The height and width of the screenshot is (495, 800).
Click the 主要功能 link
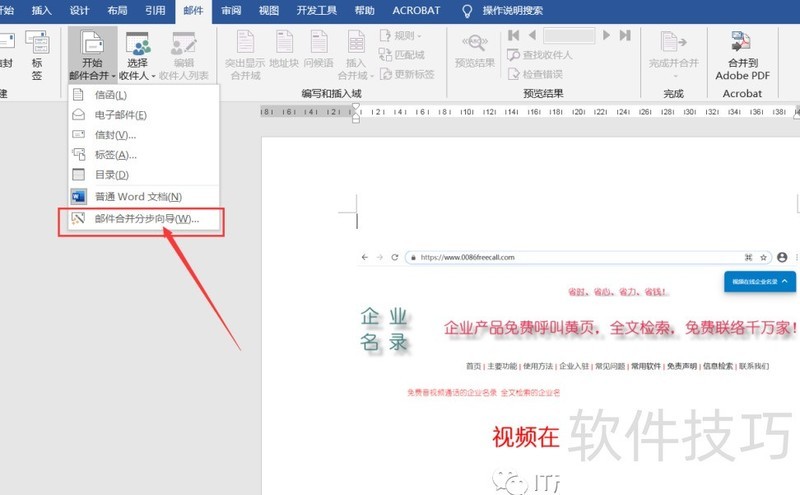[502, 366]
